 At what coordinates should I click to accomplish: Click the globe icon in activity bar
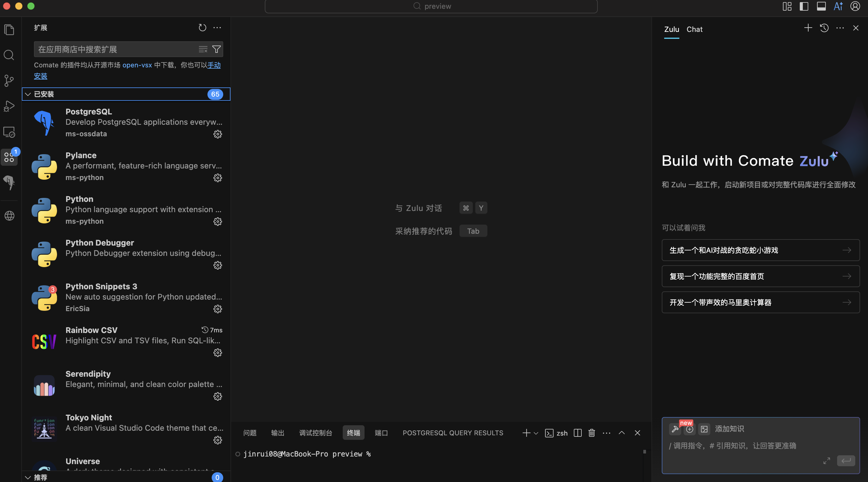[9, 216]
